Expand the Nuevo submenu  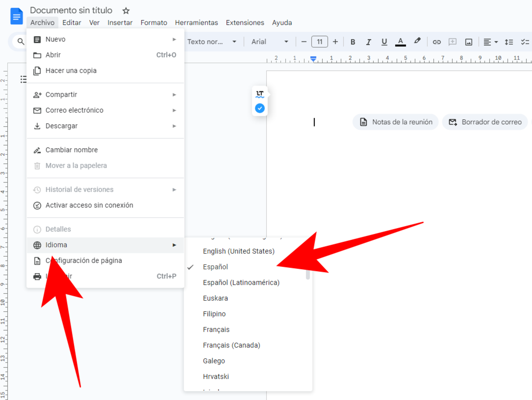[105, 39]
